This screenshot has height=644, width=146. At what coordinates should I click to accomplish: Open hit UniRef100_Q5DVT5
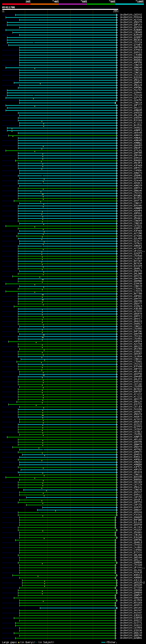pos(131,22)
